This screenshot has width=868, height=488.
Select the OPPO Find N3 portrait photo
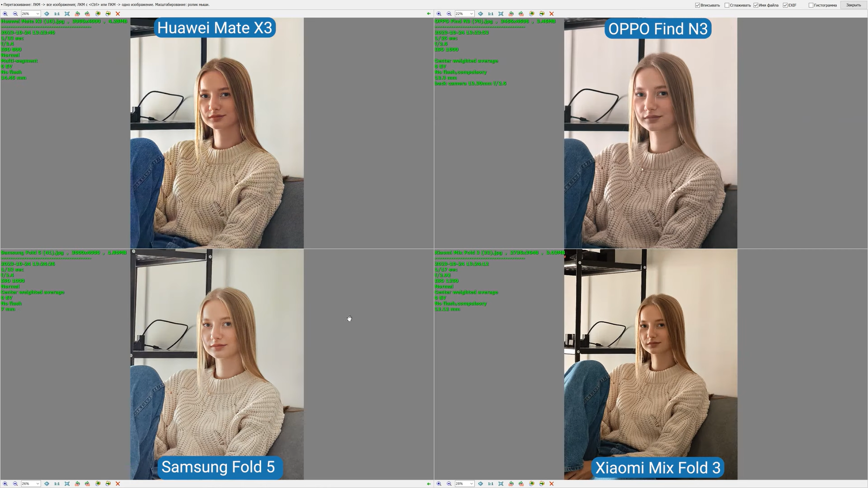(650, 133)
